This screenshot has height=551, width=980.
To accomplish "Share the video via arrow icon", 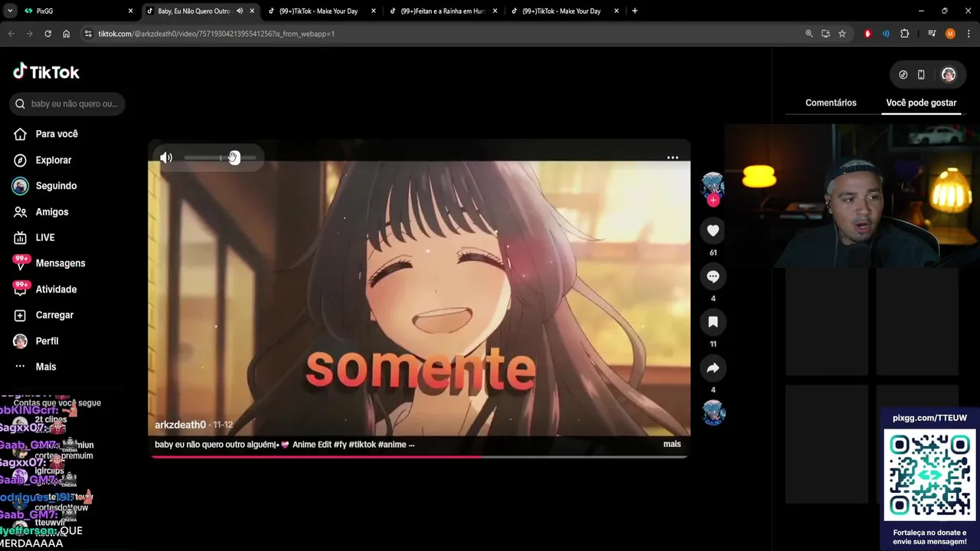I will point(713,368).
